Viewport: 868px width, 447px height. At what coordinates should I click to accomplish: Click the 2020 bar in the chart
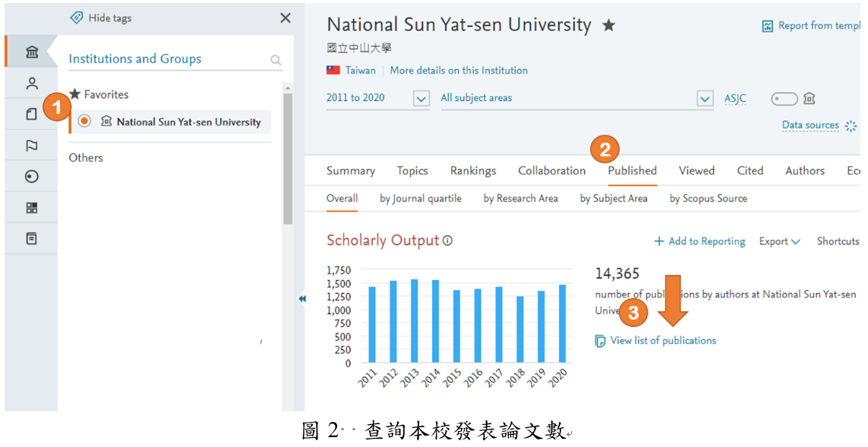tap(563, 323)
